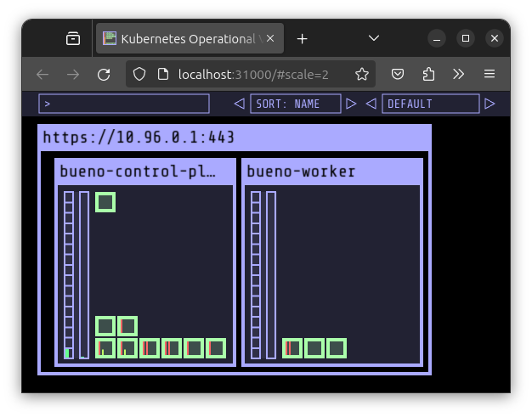
Task: Select next sort option right arrow
Action: pos(351,104)
